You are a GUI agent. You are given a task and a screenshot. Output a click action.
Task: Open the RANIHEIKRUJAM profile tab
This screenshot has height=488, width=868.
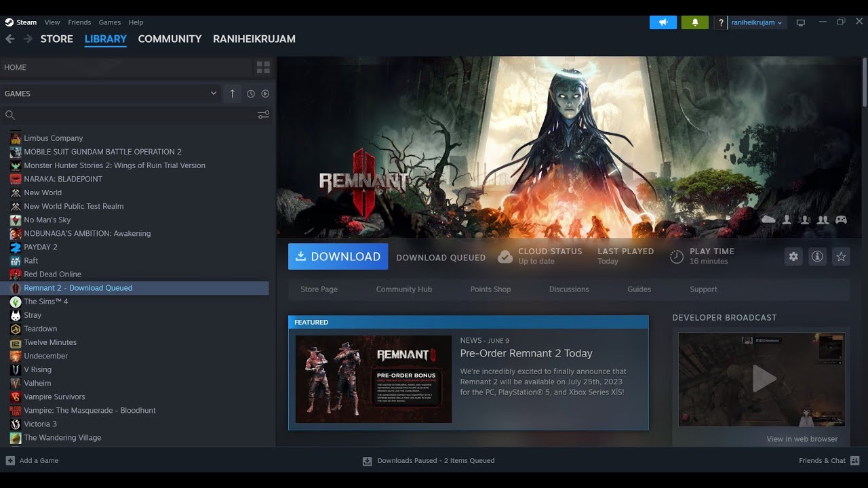click(x=254, y=39)
